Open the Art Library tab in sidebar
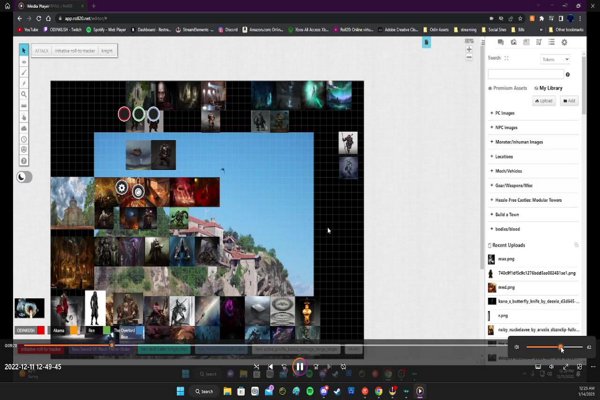The image size is (600, 400). [x=514, y=42]
